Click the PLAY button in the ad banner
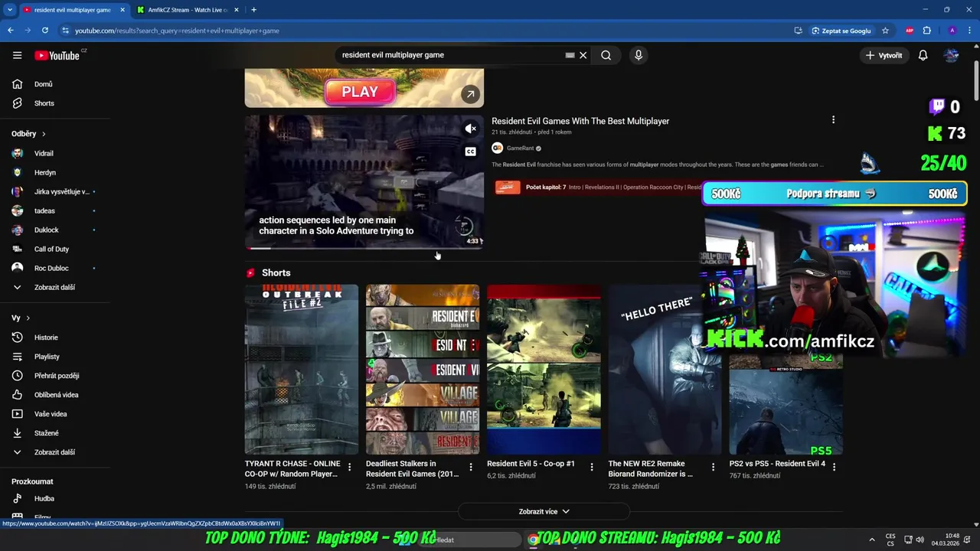The width and height of the screenshot is (980, 551). tap(360, 92)
